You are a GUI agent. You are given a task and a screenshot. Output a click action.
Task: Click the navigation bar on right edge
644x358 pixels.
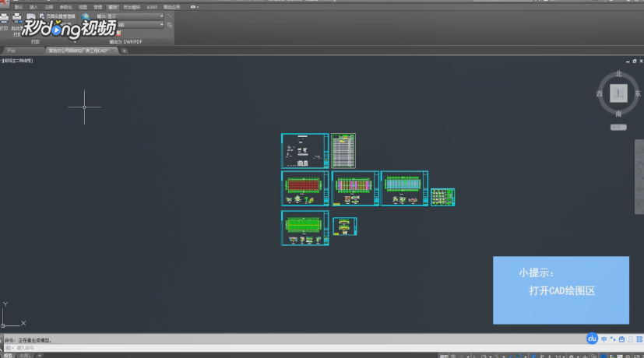tap(639, 177)
